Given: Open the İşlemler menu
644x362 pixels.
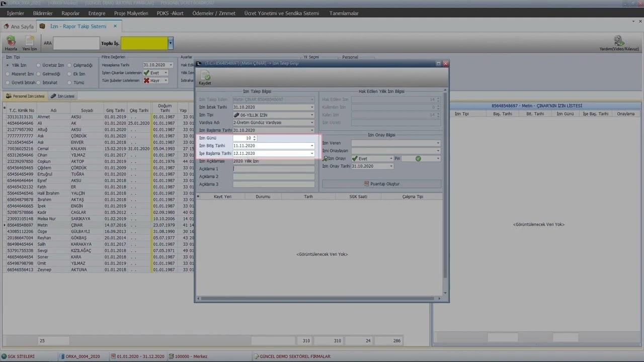Looking at the screenshot, I should pos(16,13).
